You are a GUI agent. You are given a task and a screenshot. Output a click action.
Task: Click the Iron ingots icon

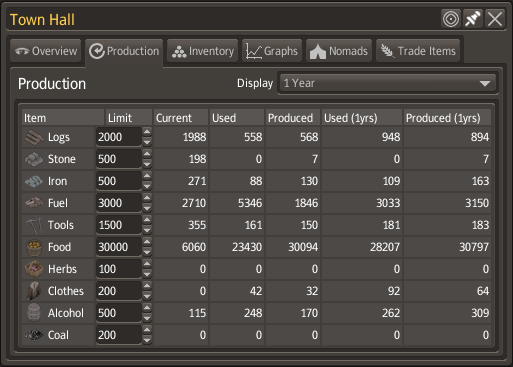coord(34,181)
